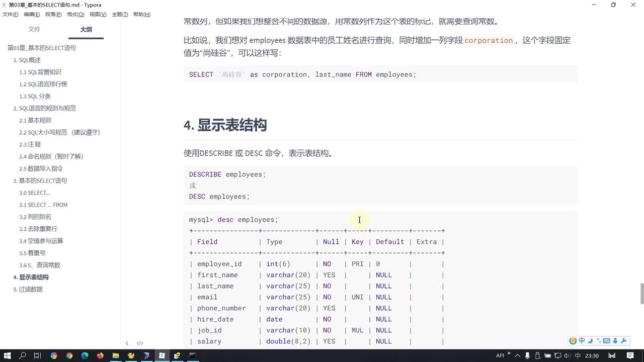This screenshot has height=362, width=644.
Task: Expand the taskbar toolbar overflow chevron
Action: [509, 354]
